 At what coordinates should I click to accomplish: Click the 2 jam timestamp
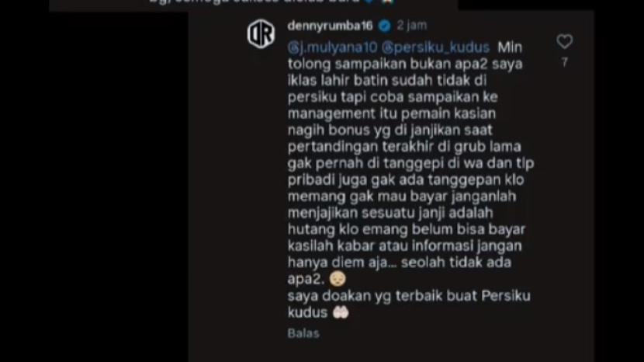[x=411, y=26]
